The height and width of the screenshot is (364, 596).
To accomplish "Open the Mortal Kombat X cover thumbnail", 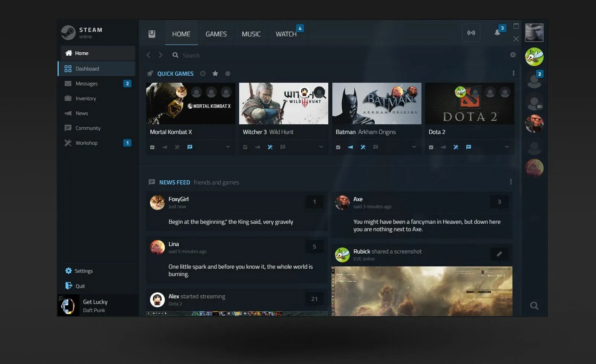I will pyautogui.click(x=191, y=104).
